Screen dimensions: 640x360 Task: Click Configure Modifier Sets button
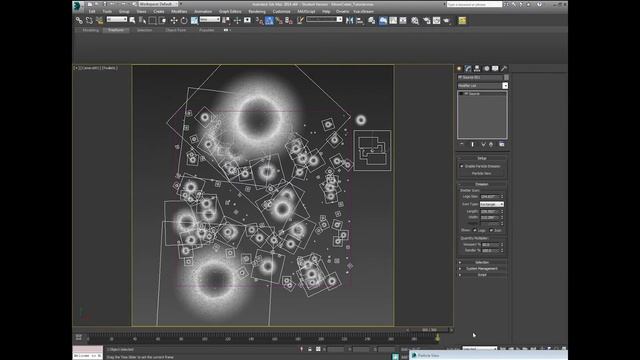[x=502, y=144]
